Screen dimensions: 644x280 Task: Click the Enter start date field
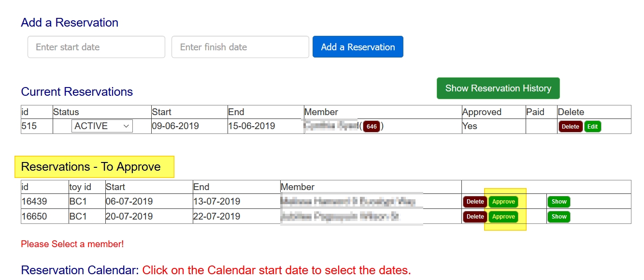pyautogui.click(x=96, y=47)
